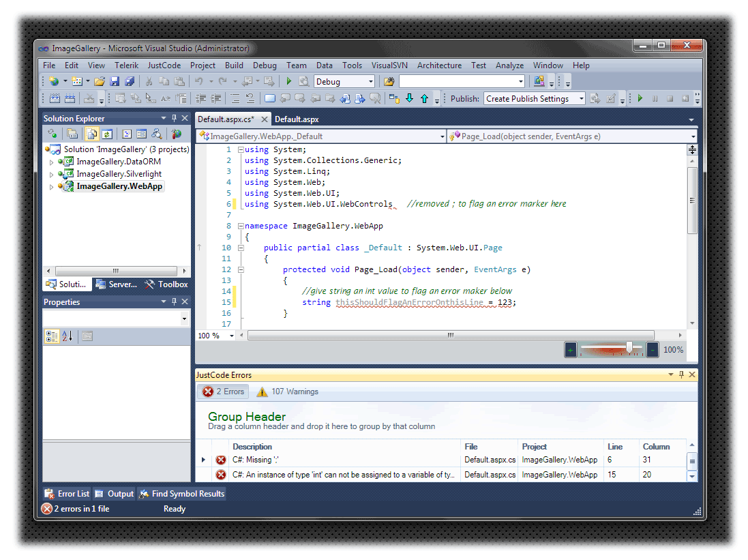
Task: Toggle the 2 Errors filter button
Action: pos(224,392)
